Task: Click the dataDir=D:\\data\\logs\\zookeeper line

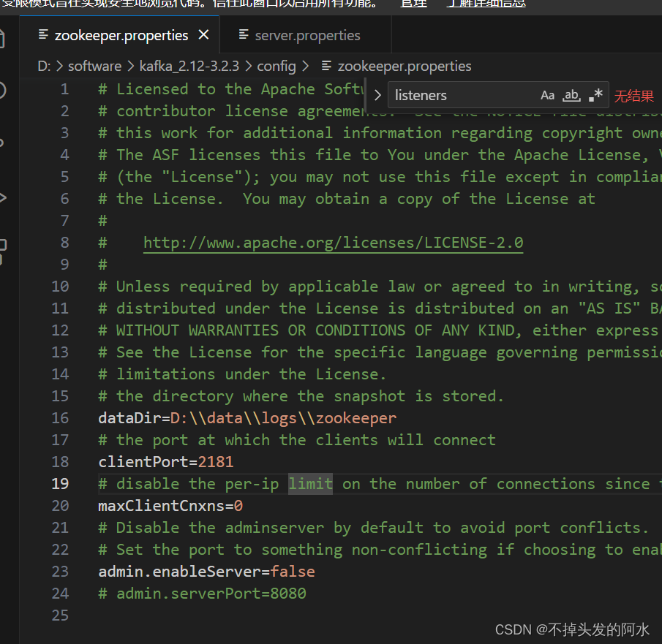Action: tap(247, 418)
